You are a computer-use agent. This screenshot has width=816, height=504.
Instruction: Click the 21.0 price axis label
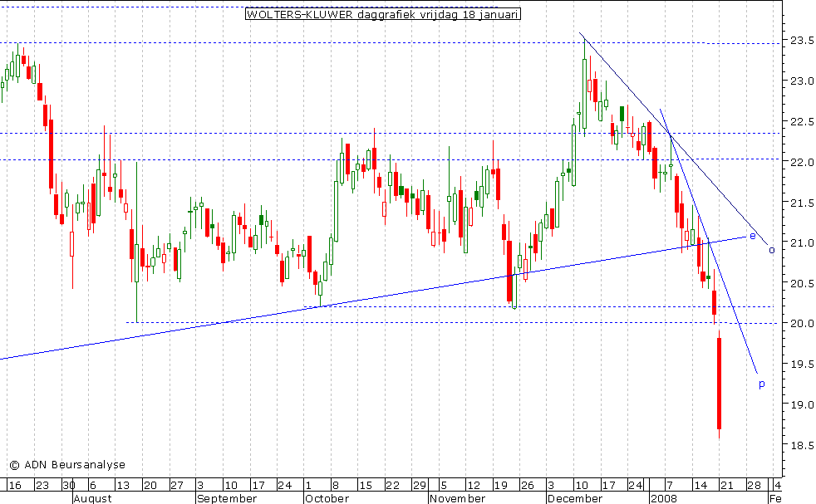click(799, 243)
